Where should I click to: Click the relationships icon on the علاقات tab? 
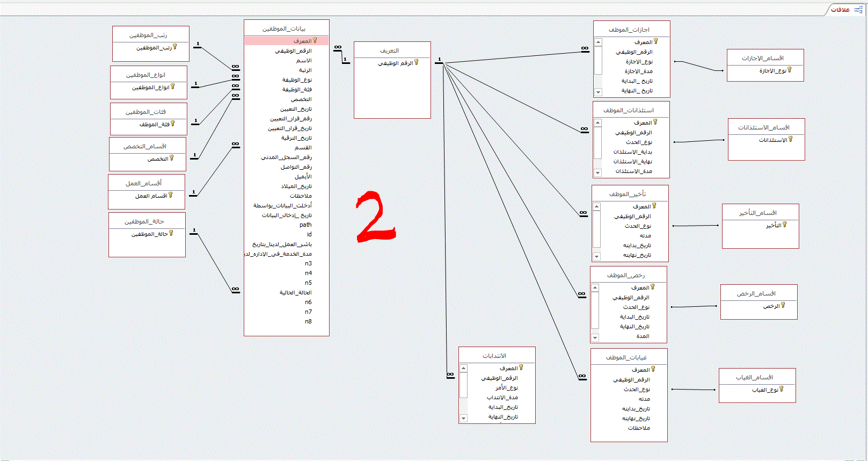coord(858,9)
